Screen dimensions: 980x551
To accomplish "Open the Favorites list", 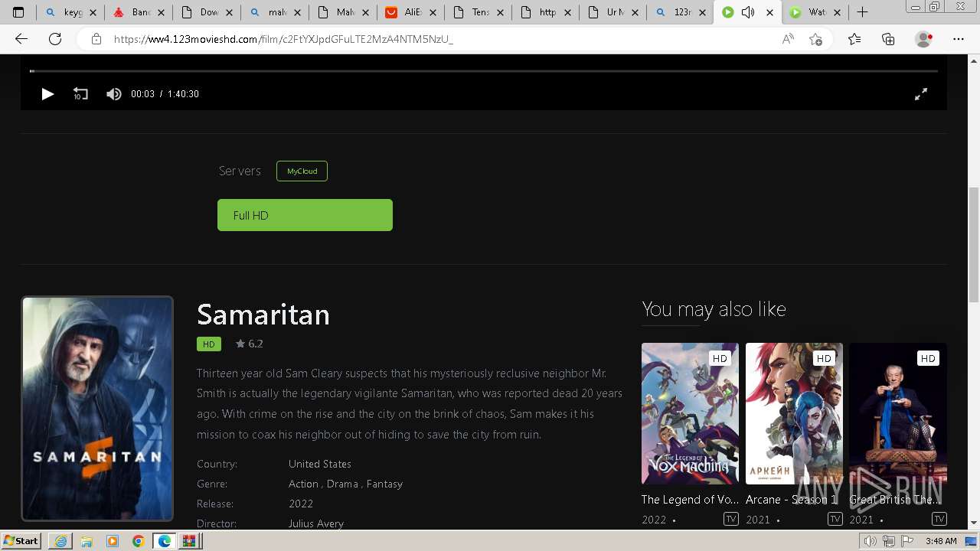I will [x=854, y=39].
